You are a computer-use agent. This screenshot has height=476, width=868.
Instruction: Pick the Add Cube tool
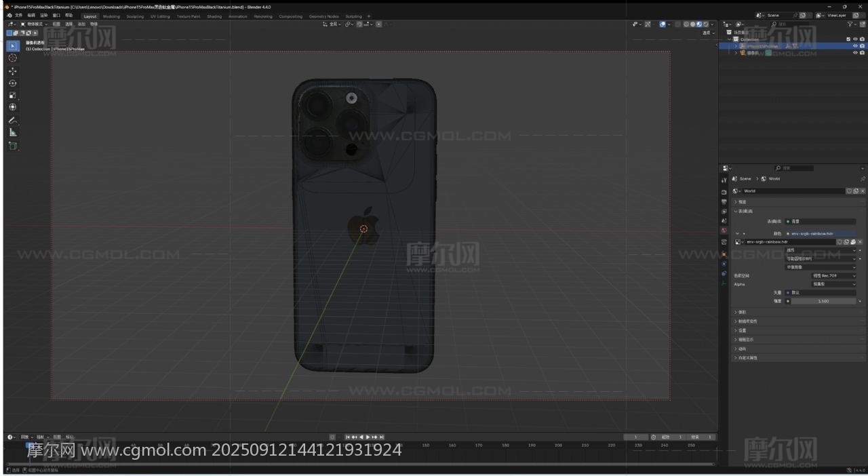click(x=13, y=145)
